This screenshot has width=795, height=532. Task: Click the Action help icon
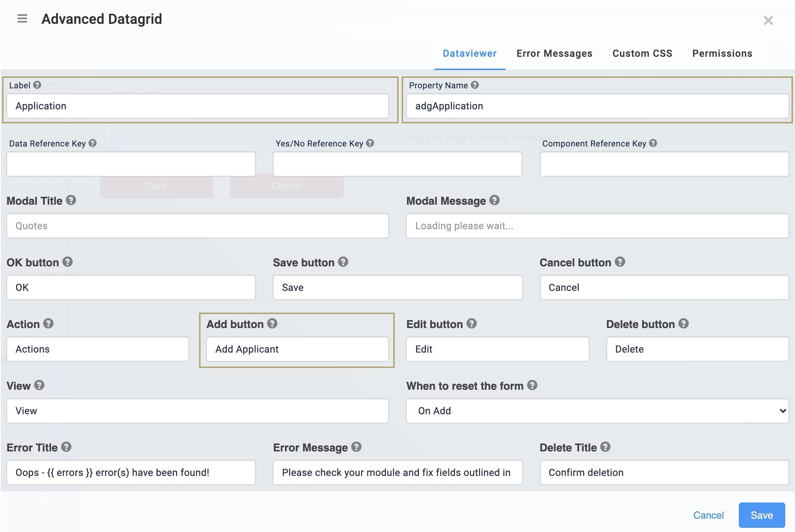(48, 323)
